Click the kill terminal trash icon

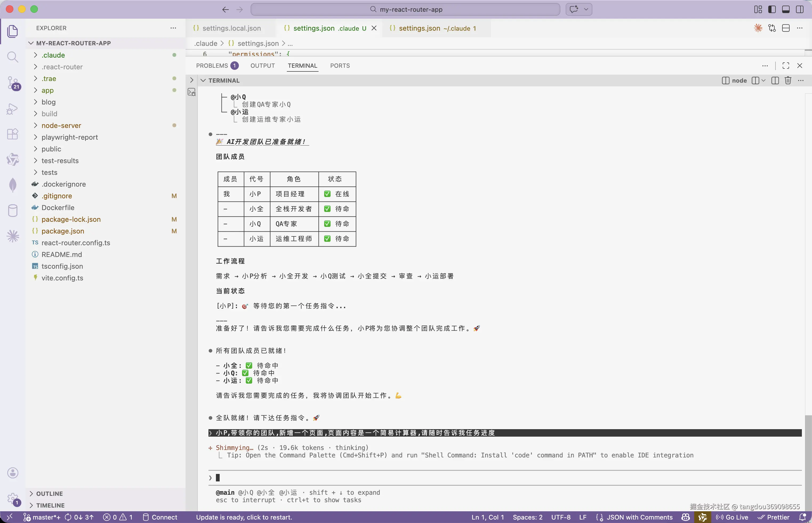tap(788, 81)
